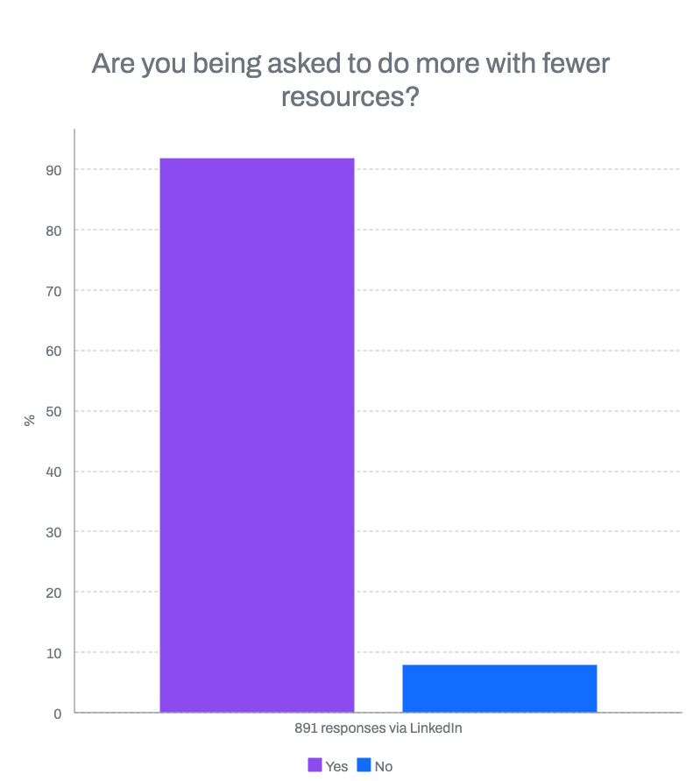This screenshot has height=781, width=700.
Task: Select the 80 y-axis tick label
Action: (x=54, y=231)
